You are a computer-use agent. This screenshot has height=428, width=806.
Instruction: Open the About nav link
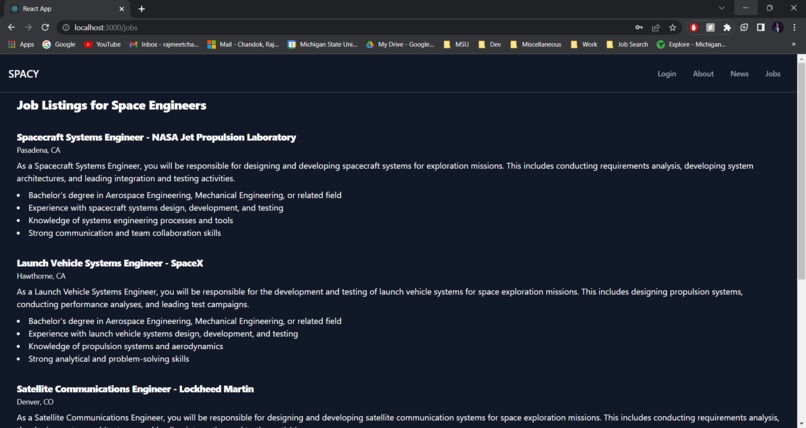pos(703,74)
